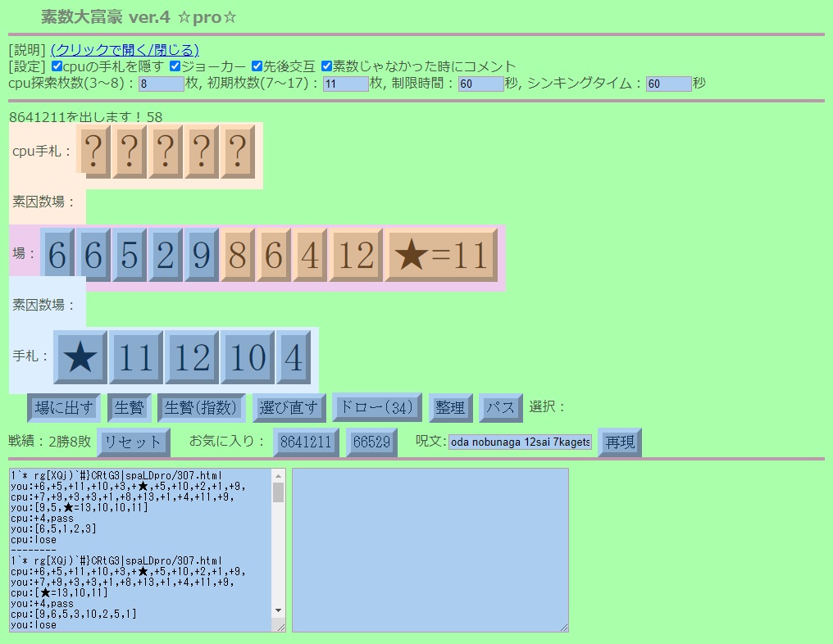Click the 整理 sort button
Screen dimensions: 833x644
(450, 408)
